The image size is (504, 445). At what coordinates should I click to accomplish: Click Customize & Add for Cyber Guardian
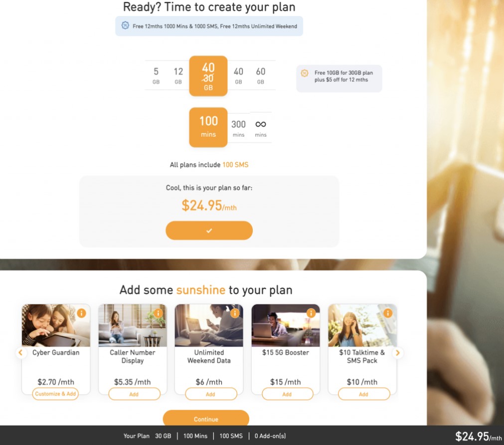(55, 394)
